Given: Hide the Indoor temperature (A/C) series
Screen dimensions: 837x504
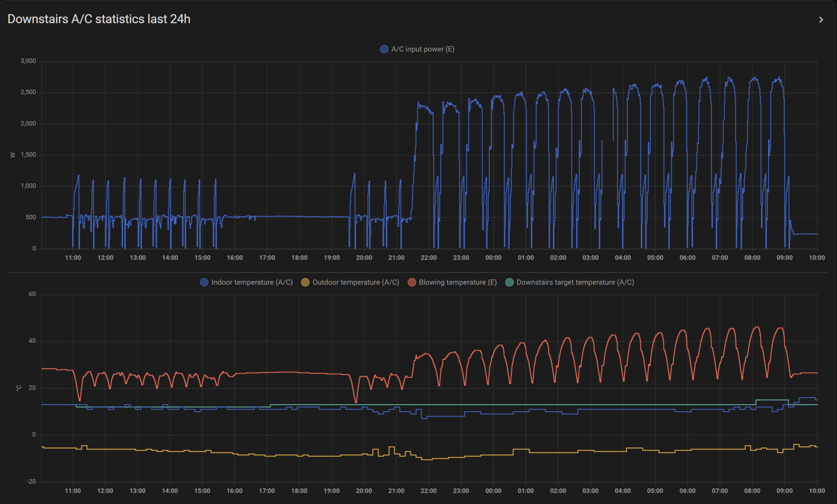Looking at the screenshot, I should (252, 282).
